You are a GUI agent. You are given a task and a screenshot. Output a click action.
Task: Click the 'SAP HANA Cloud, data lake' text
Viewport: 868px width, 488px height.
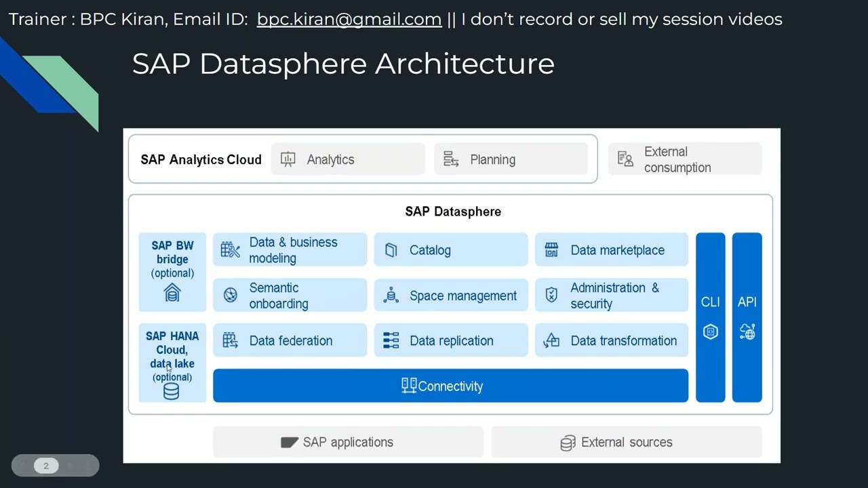click(172, 350)
